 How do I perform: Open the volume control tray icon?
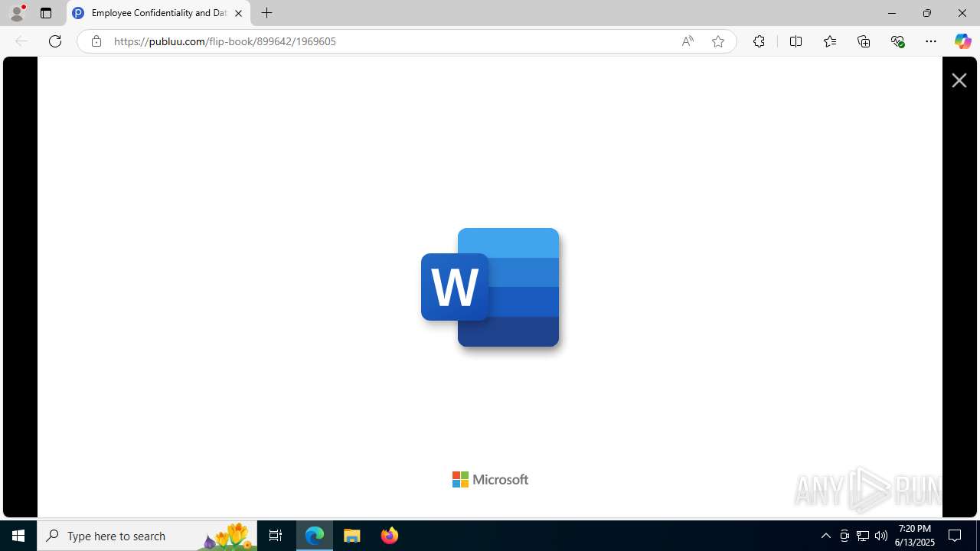tap(881, 536)
